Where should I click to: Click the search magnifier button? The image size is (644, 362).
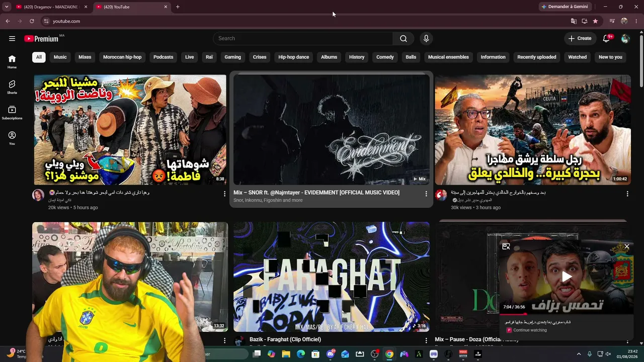click(404, 39)
